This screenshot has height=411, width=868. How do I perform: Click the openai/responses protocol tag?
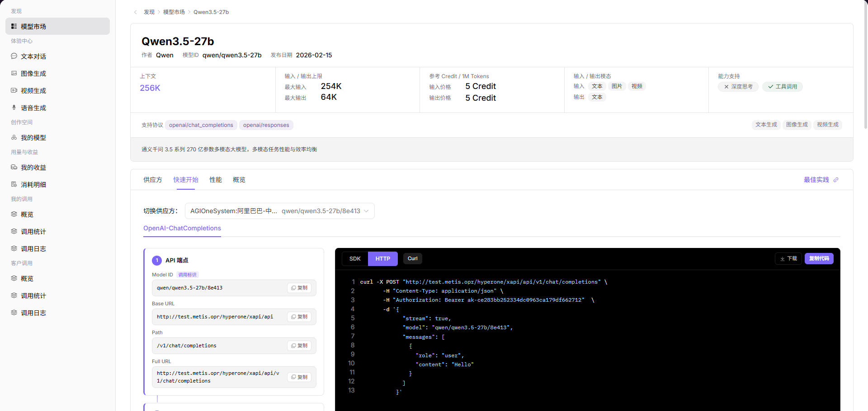266,125
